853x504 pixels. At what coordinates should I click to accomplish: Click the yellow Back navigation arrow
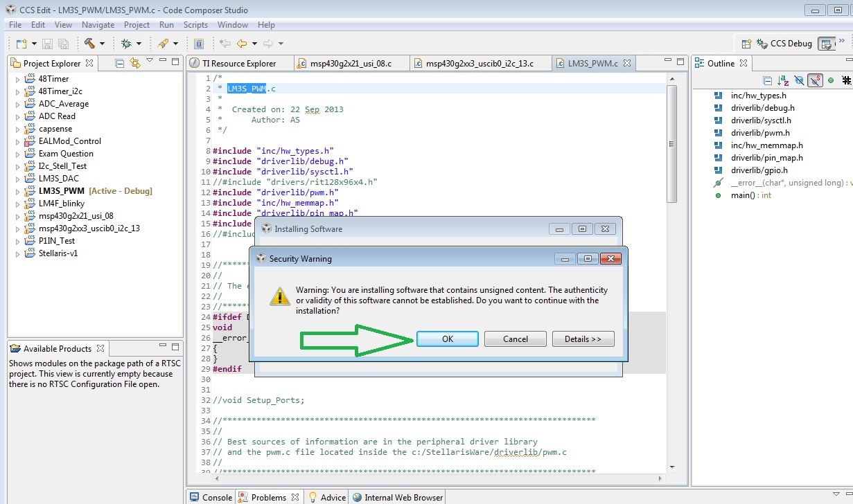[242, 44]
